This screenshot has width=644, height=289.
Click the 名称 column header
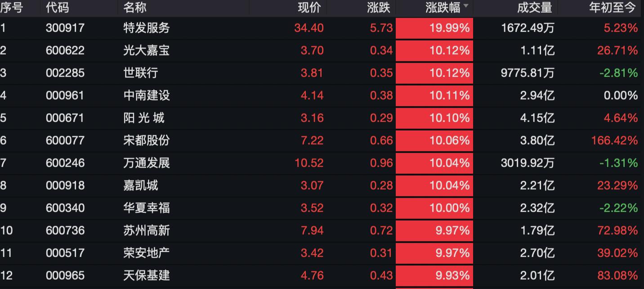tap(135, 7)
